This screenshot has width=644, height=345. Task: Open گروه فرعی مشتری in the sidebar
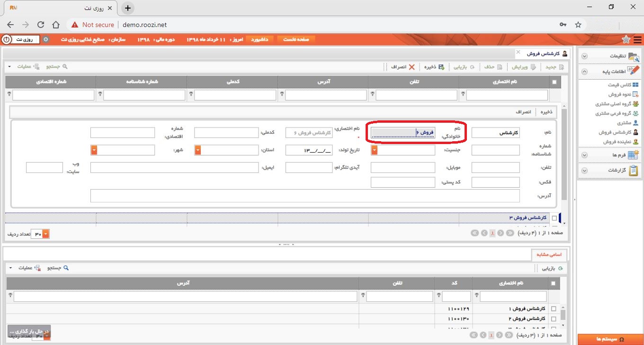pos(617,113)
